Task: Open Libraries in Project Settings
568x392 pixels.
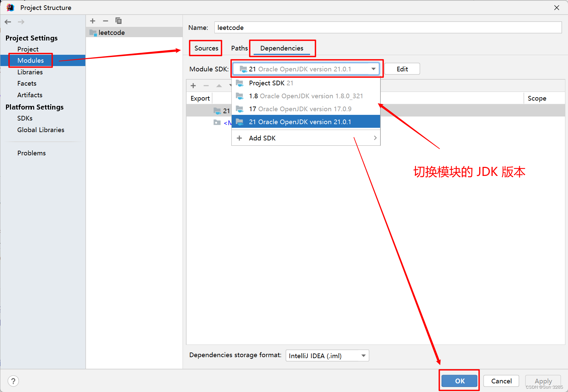Action: 30,72
